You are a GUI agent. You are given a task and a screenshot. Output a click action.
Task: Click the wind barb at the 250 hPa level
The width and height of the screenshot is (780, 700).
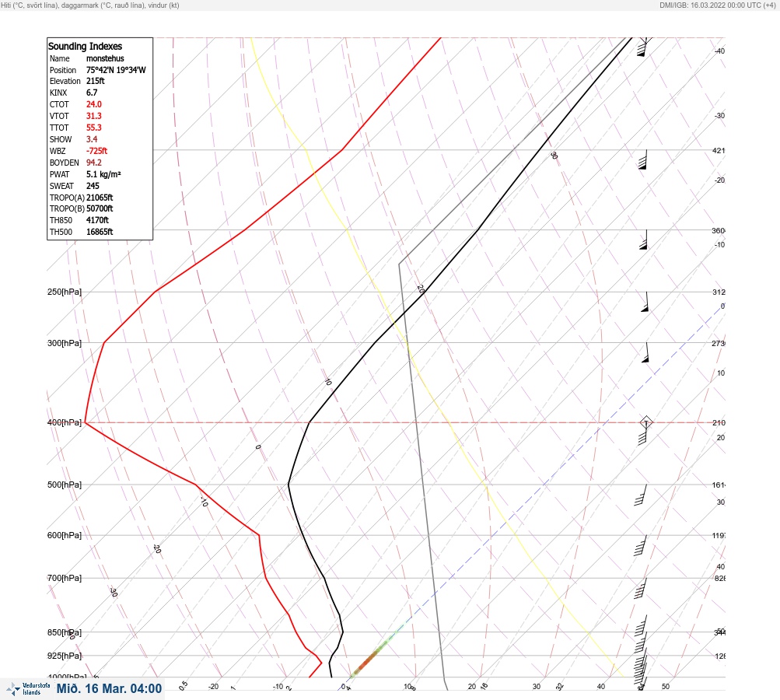point(645,302)
